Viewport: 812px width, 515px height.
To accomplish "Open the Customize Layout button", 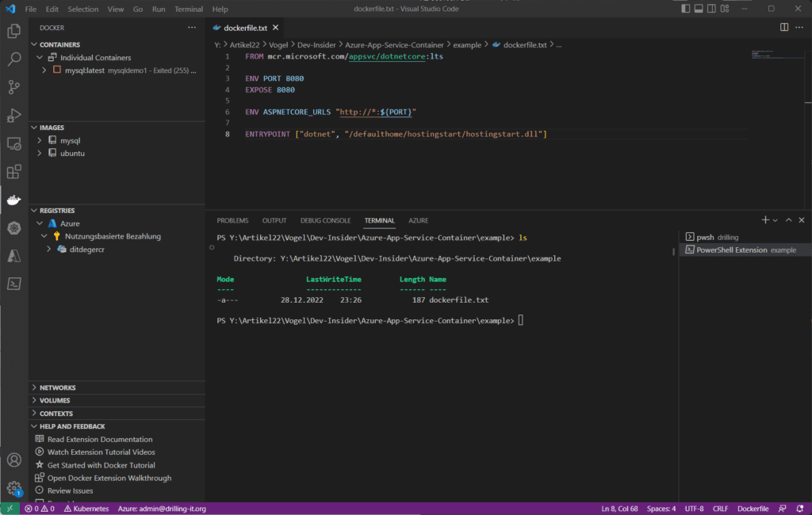I will 725,9.
